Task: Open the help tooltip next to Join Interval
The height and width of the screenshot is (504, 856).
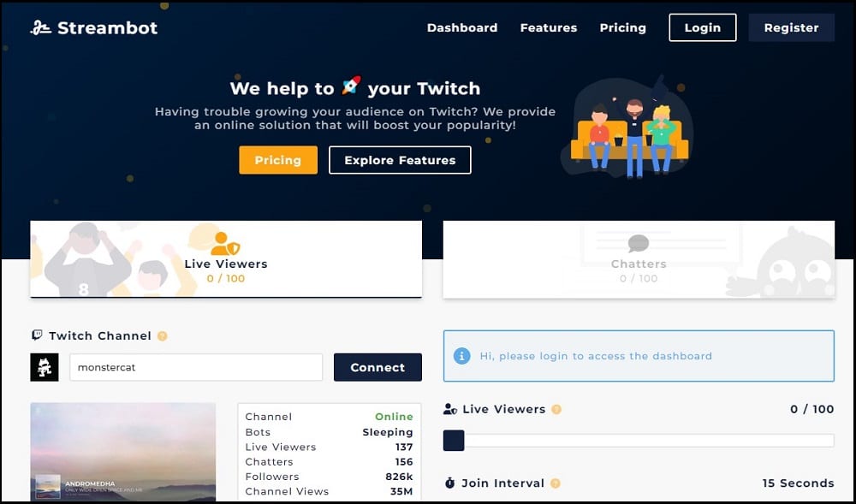Action: click(x=554, y=483)
